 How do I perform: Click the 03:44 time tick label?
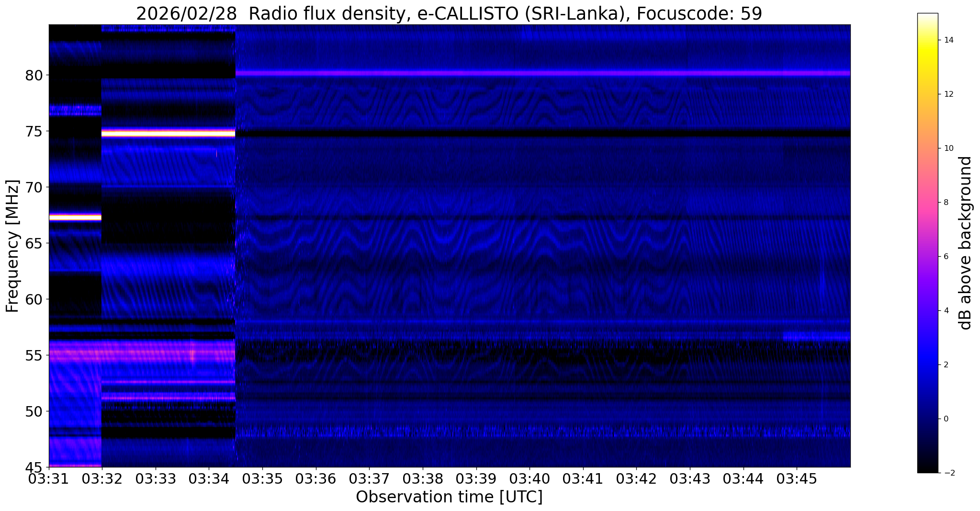point(743,478)
